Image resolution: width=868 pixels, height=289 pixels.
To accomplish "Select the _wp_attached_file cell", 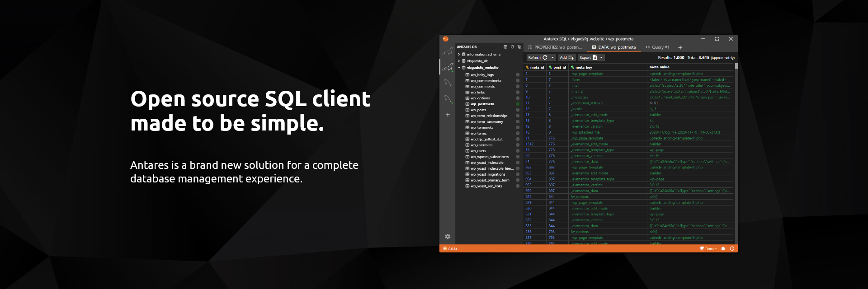I will (608, 133).
